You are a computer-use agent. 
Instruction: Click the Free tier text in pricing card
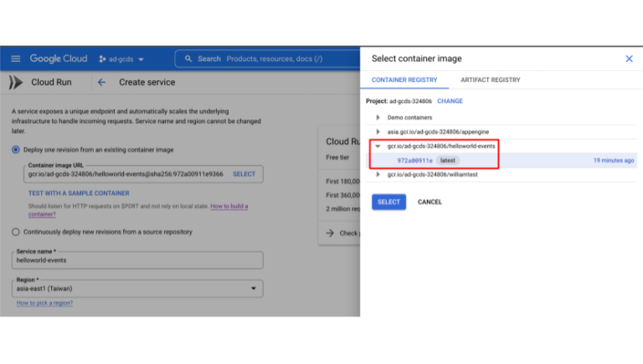click(x=337, y=157)
